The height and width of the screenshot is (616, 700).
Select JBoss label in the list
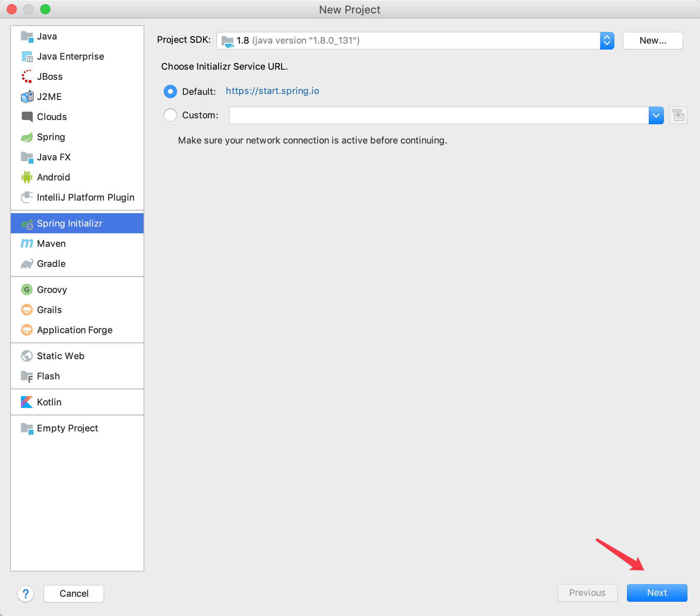tap(50, 77)
